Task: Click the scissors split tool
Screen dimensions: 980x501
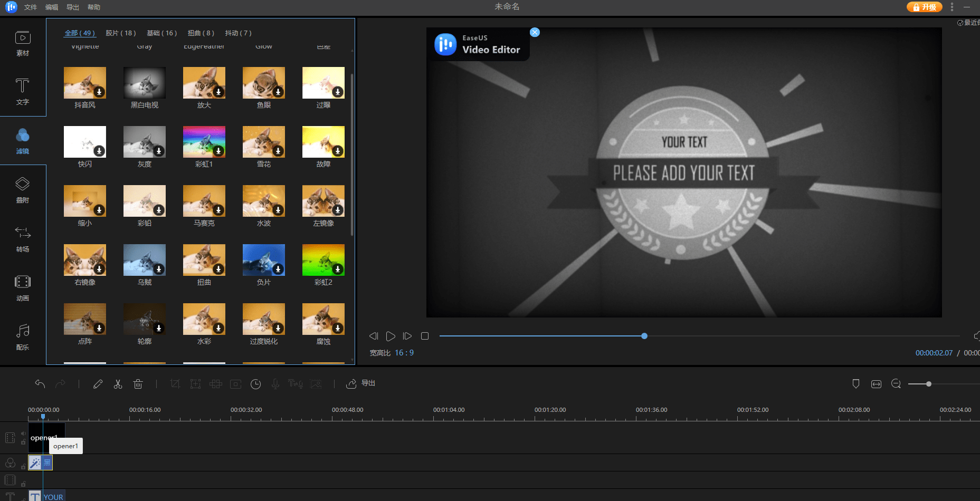Action: tap(118, 384)
